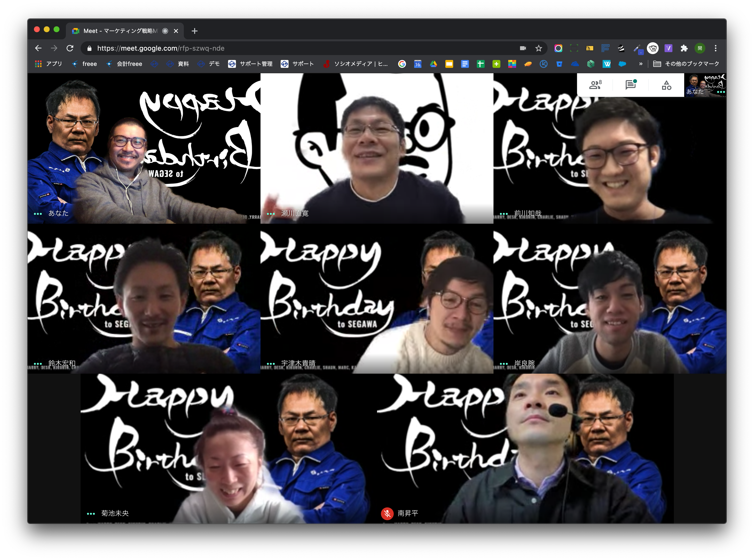Open the Chrome three-dot menu
The width and height of the screenshot is (754, 560).
click(716, 48)
